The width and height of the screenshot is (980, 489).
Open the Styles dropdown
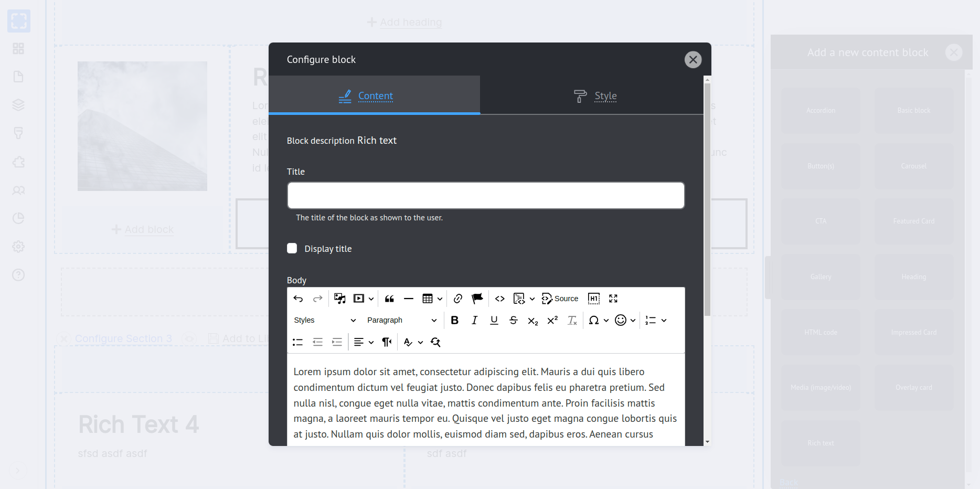pos(325,320)
